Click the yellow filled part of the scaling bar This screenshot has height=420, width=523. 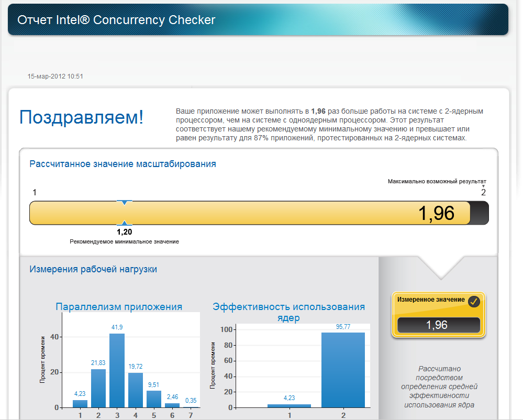(250, 213)
